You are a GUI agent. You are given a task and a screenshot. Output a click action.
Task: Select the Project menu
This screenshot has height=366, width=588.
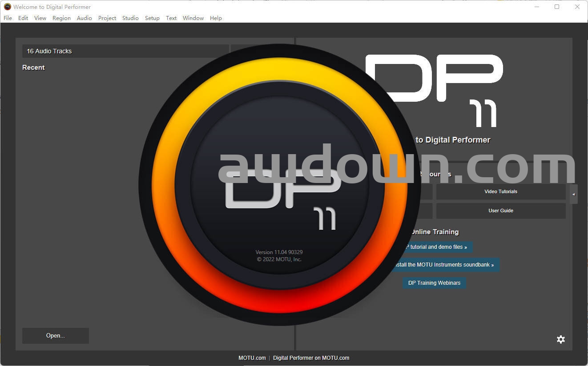tap(107, 18)
